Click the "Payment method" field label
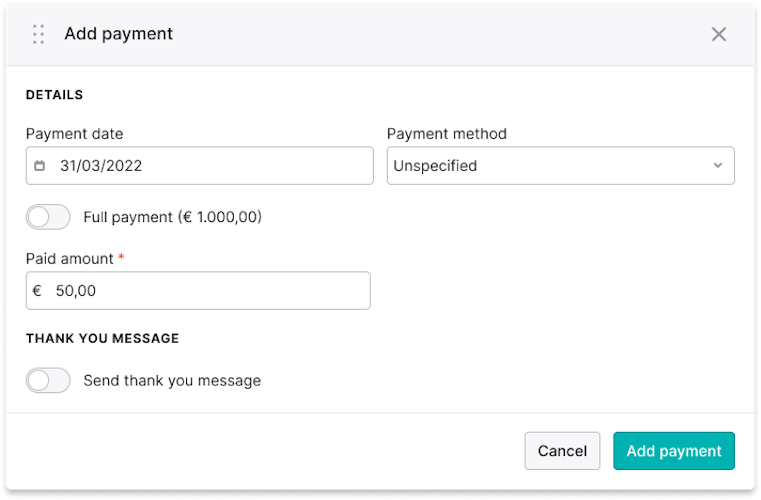The height and width of the screenshot is (500, 761). tap(446, 134)
